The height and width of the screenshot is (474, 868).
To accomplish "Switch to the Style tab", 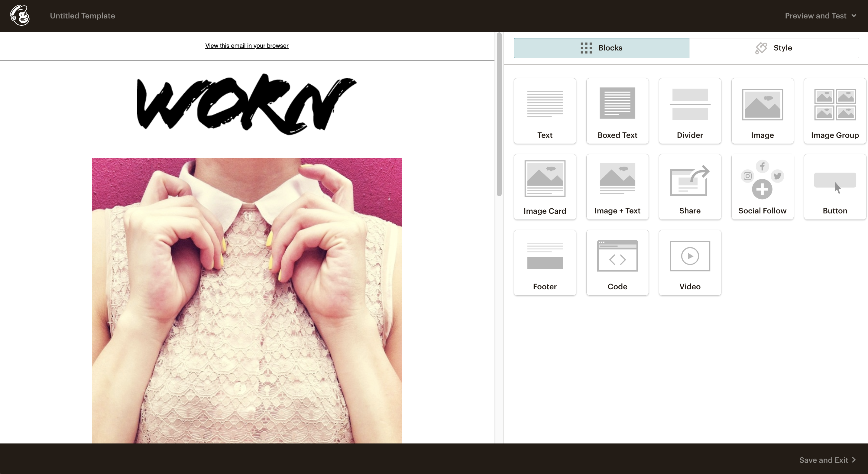I will (774, 48).
